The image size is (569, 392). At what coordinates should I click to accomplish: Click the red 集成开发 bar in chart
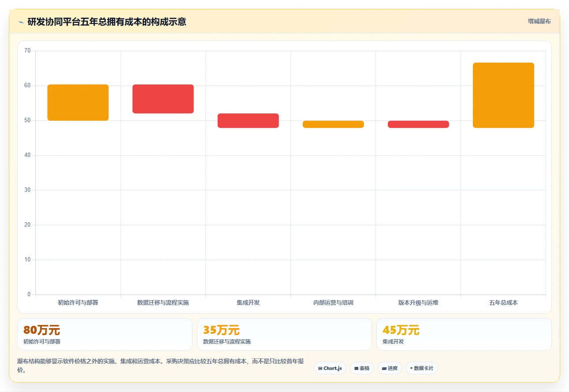[248, 121]
